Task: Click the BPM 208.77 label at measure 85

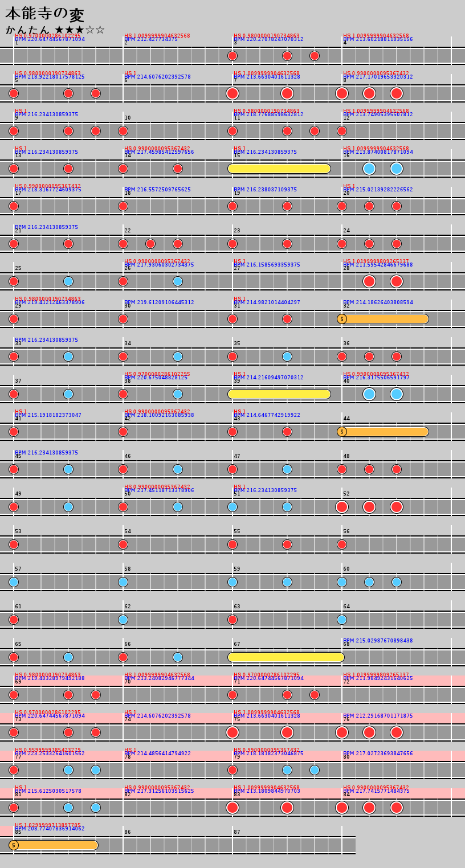Action: coord(50,829)
